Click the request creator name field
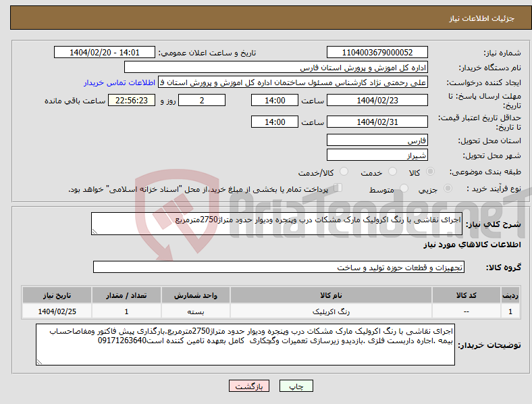Viewport: 532px width, 404px height. tap(293, 82)
